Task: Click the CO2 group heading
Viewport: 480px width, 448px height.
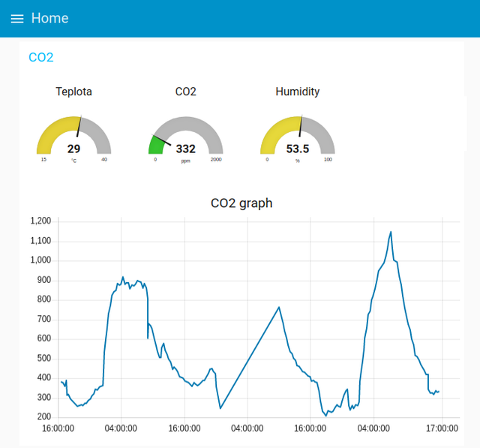Action: pos(40,57)
